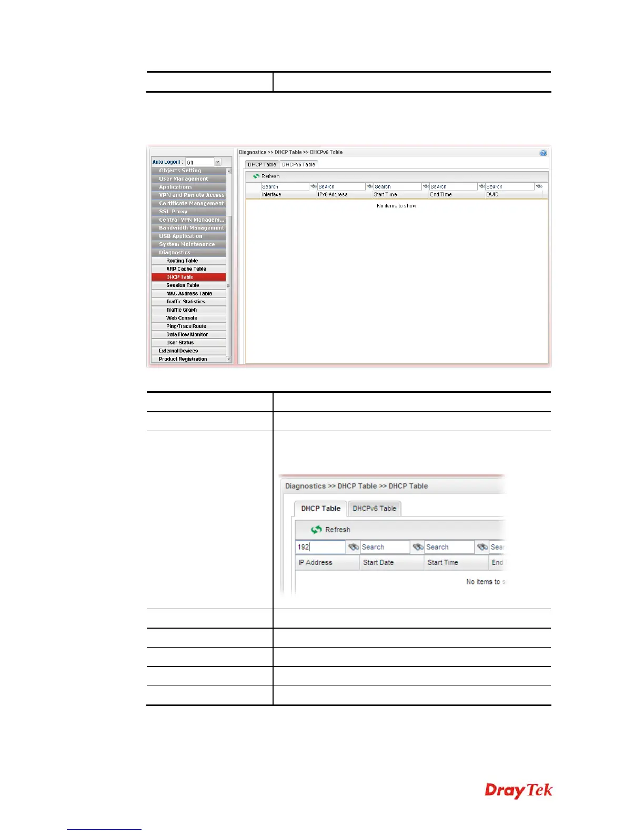The image size is (644, 834).
Task: Sort by IPv6 Address column header
Action: pos(345,195)
